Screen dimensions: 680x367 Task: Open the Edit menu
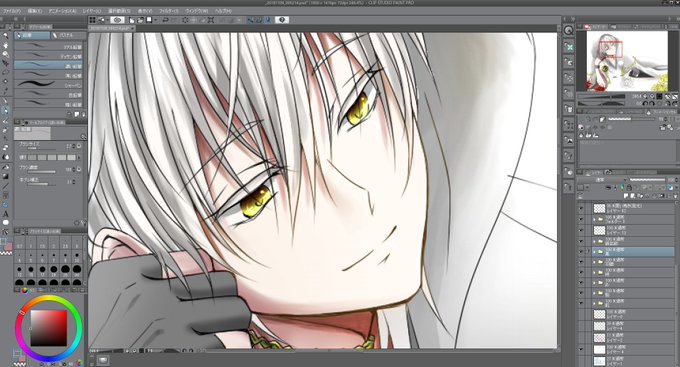pyautogui.click(x=35, y=11)
